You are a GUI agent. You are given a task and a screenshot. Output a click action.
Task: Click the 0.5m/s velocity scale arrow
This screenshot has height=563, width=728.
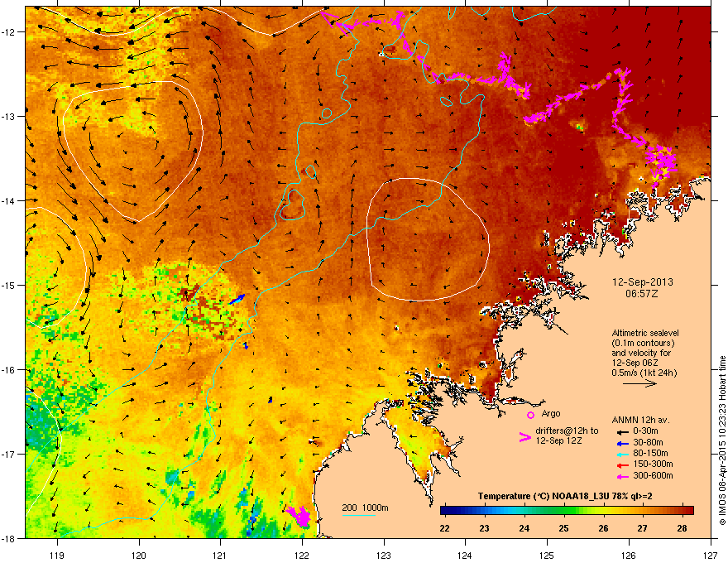(x=639, y=383)
